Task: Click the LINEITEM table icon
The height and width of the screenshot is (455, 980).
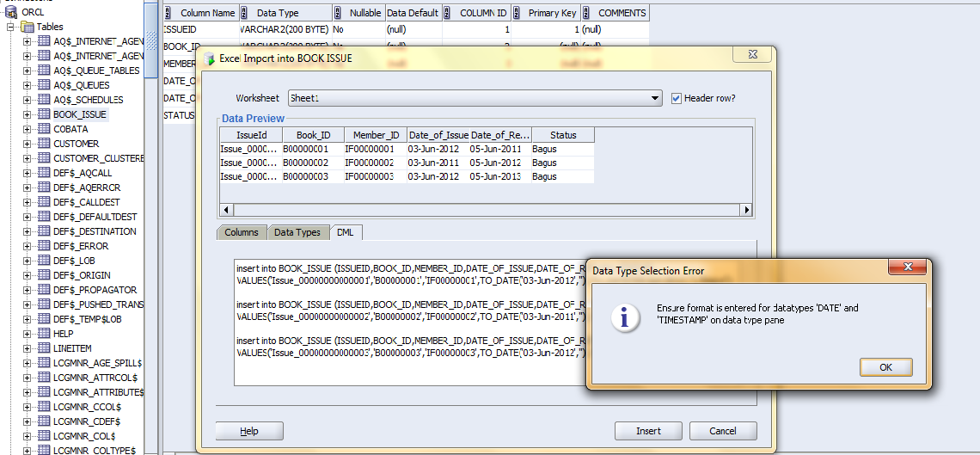Action: 44,348
